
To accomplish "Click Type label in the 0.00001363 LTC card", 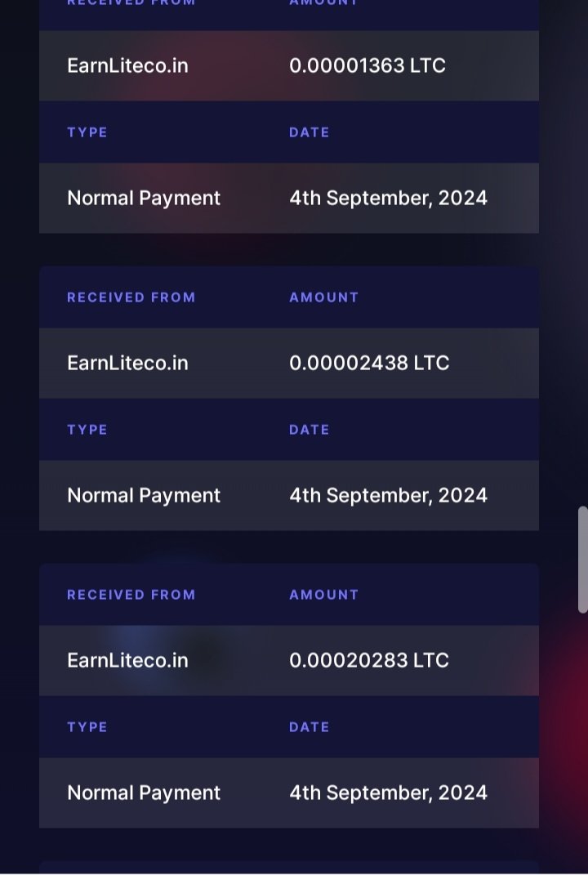I will pyautogui.click(x=87, y=132).
